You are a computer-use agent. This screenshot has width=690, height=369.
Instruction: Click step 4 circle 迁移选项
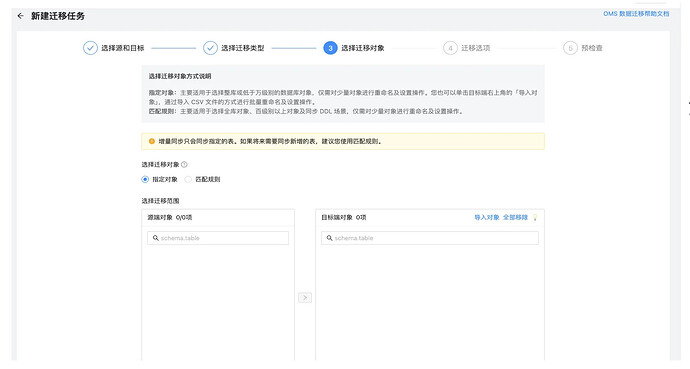point(450,48)
